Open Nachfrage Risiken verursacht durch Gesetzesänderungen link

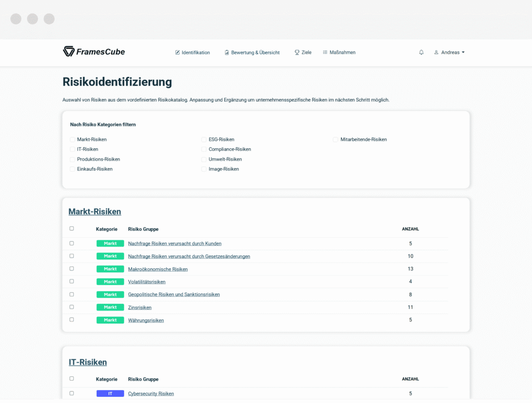[189, 257]
